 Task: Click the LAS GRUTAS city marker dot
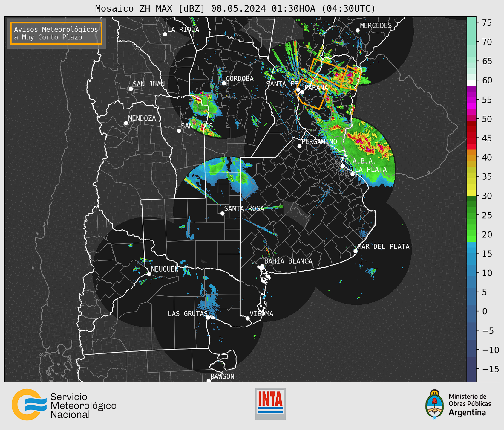click(208, 318)
